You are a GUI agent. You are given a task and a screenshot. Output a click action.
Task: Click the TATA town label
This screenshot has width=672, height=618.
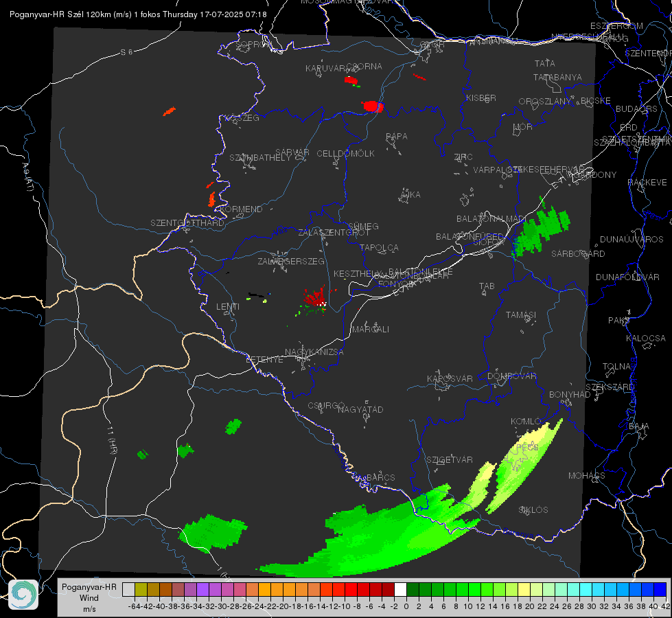[x=545, y=63]
